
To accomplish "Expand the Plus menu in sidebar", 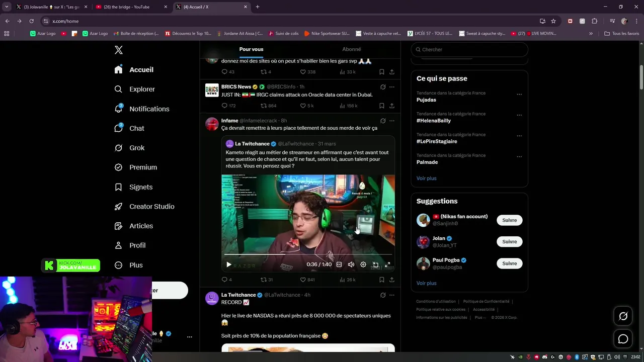I will pos(129,265).
